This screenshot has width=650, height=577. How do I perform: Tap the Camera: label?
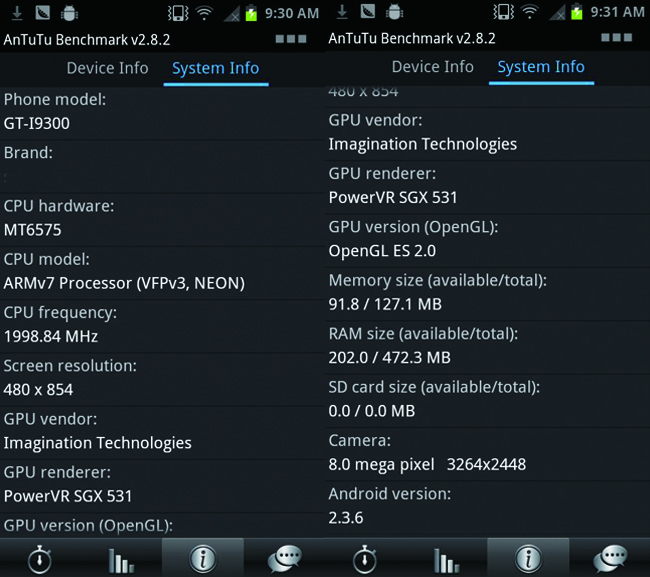(359, 441)
